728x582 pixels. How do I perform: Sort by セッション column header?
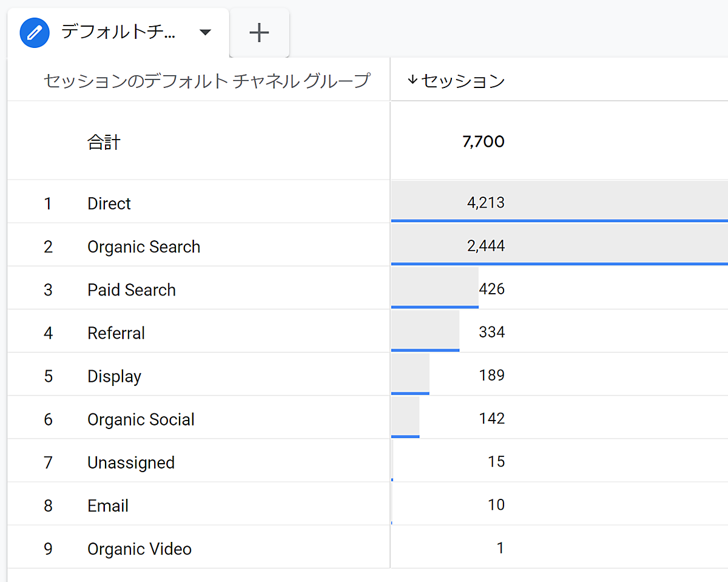point(463,81)
